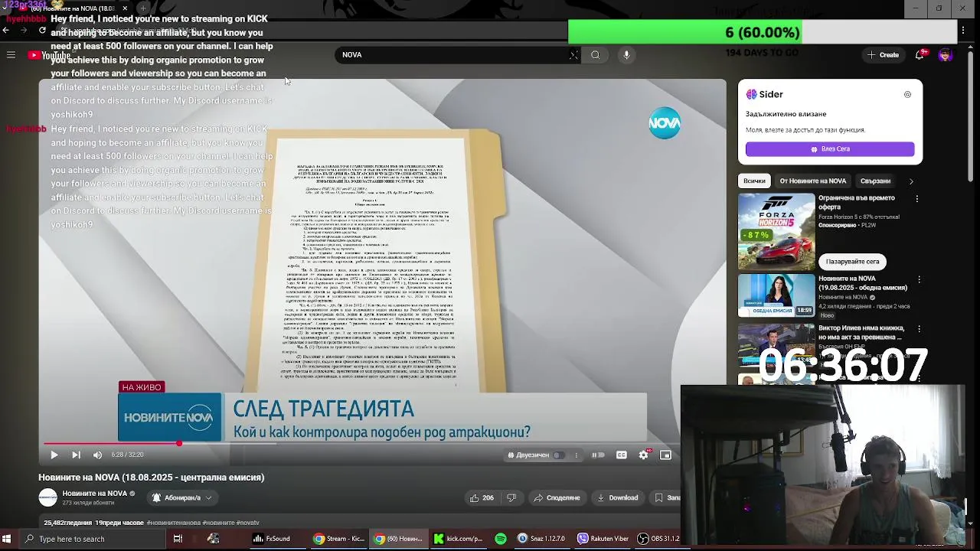Open the bilingual subtitles more options dots

[577, 455]
